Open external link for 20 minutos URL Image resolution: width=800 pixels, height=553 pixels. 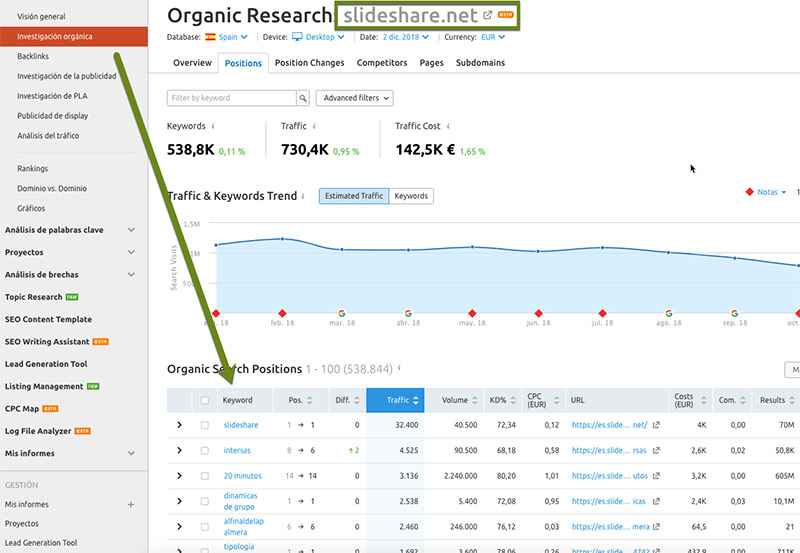click(x=656, y=476)
